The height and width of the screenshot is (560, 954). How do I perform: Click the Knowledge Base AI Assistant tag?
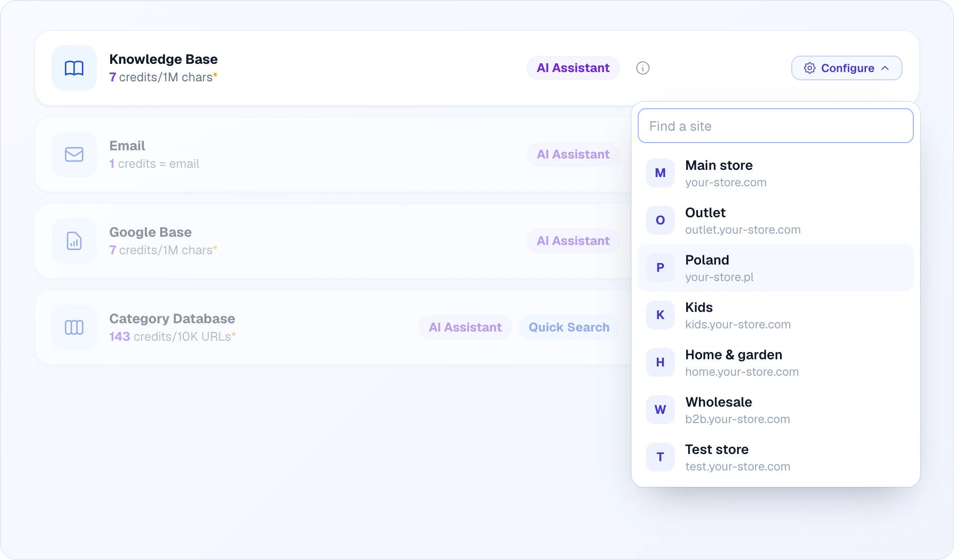573,68
